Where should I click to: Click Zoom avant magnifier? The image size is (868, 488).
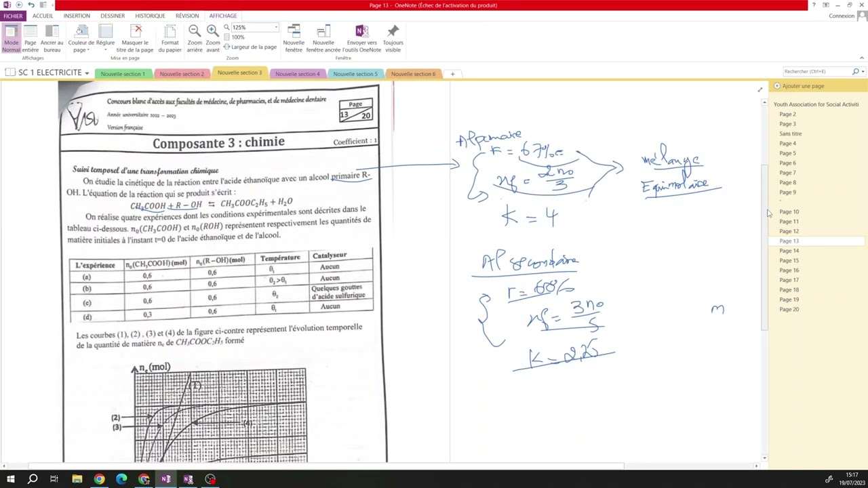tap(213, 39)
